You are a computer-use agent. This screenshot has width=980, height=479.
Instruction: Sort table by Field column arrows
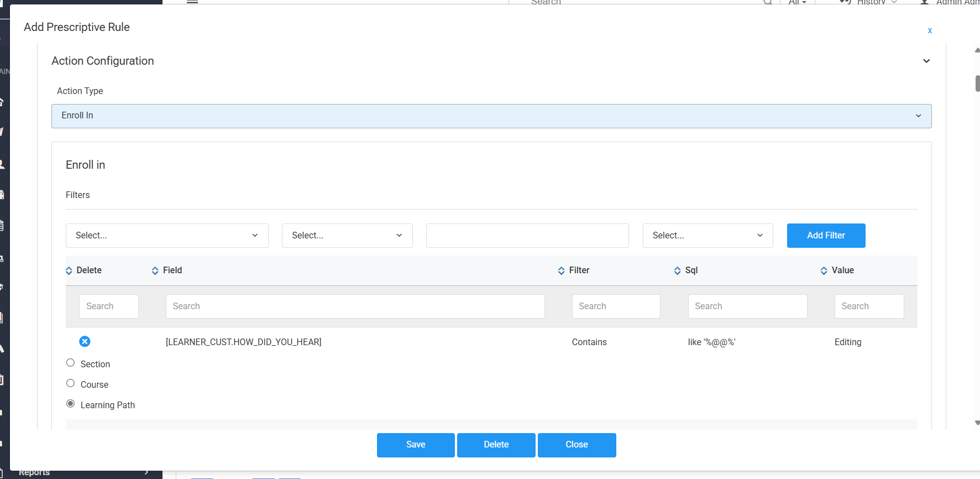tap(155, 270)
